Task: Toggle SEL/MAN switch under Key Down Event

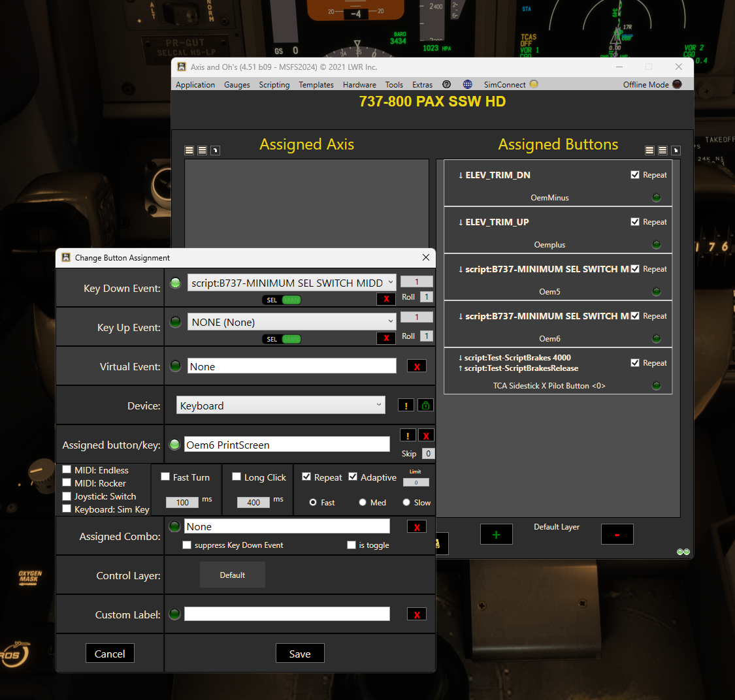Action: (282, 300)
